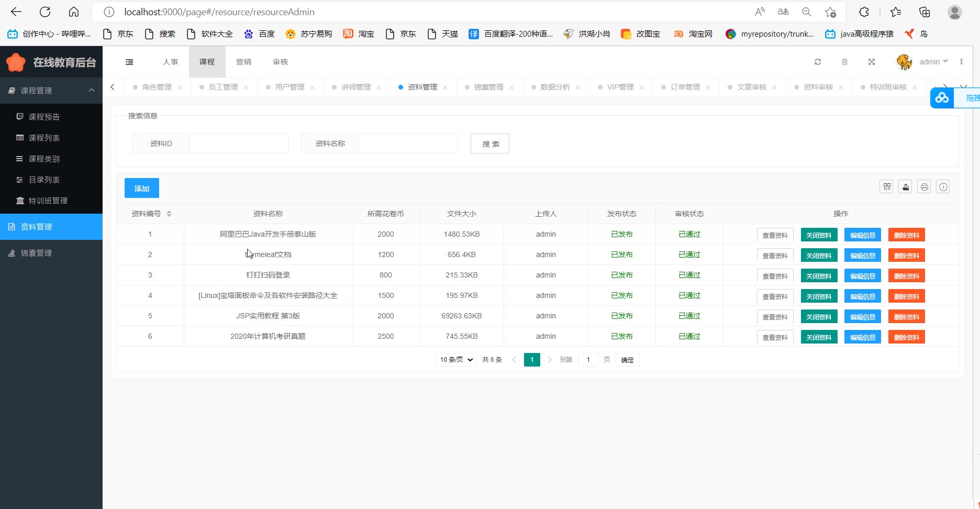This screenshot has height=509, width=980.
Task: Click the 资料名称 search input field
Action: pos(408,143)
